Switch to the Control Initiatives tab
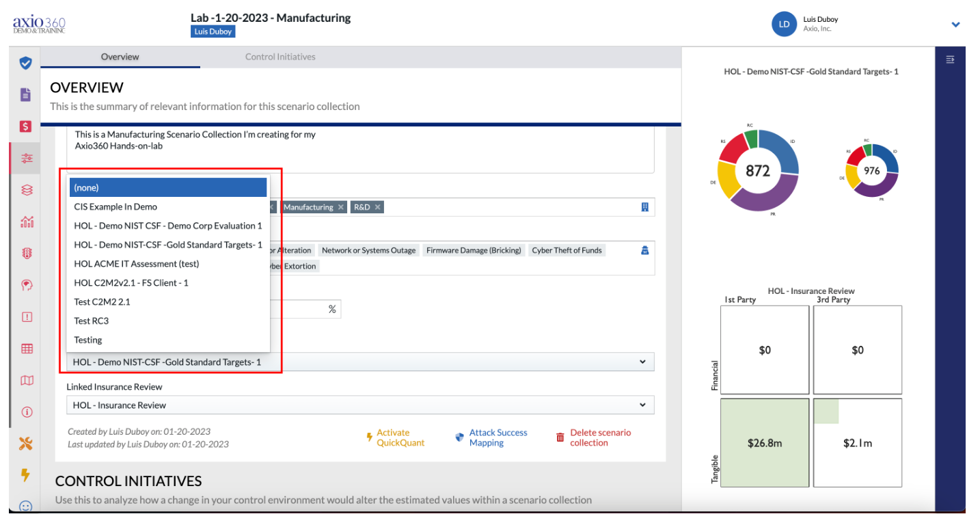Image resolution: width=980 pixels, height=525 pixels. tap(280, 57)
